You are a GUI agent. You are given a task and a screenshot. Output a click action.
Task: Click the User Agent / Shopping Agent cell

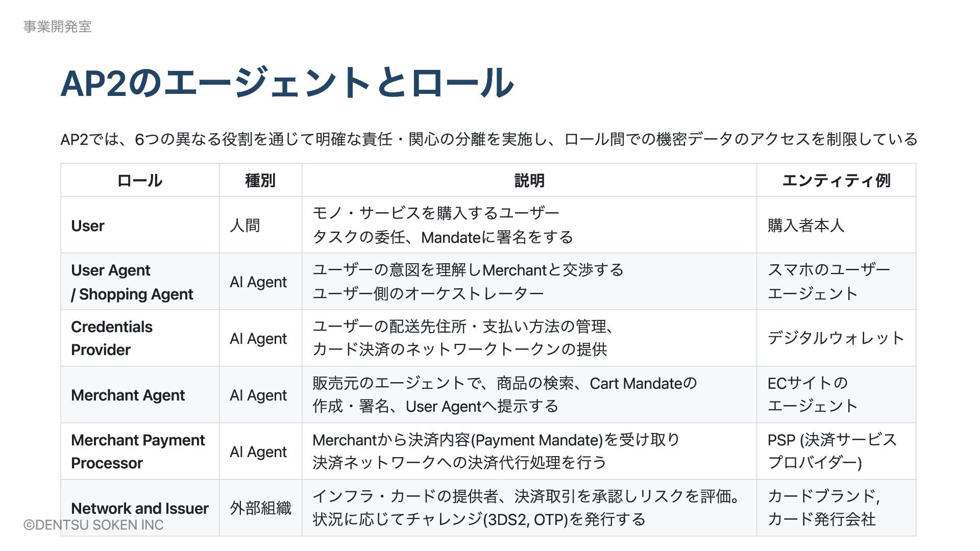pyautogui.click(x=132, y=282)
